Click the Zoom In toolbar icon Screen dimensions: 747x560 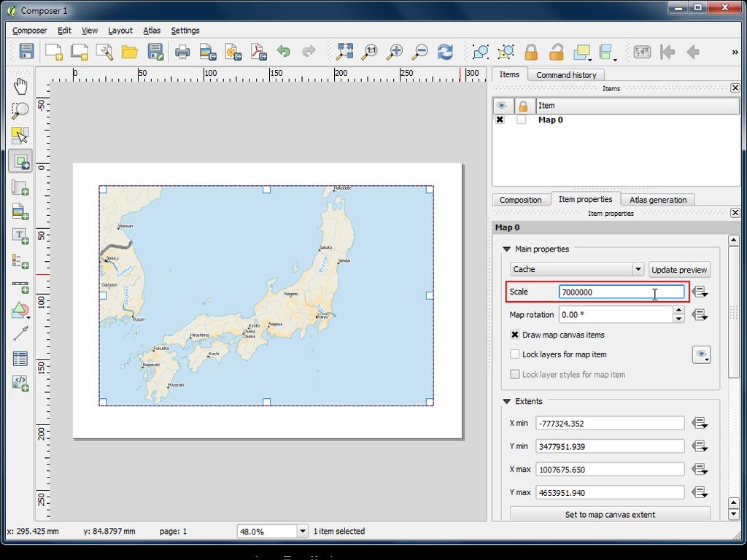[x=395, y=51]
